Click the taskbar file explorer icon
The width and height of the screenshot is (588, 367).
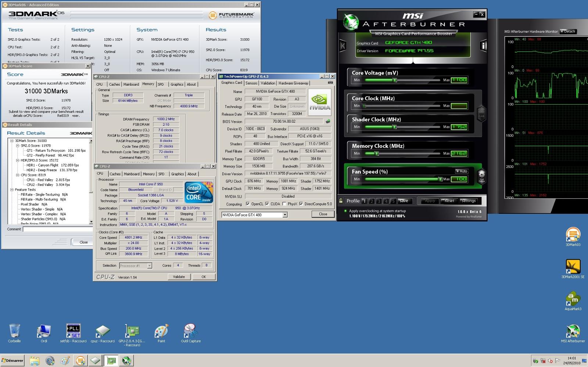coord(35,361)
